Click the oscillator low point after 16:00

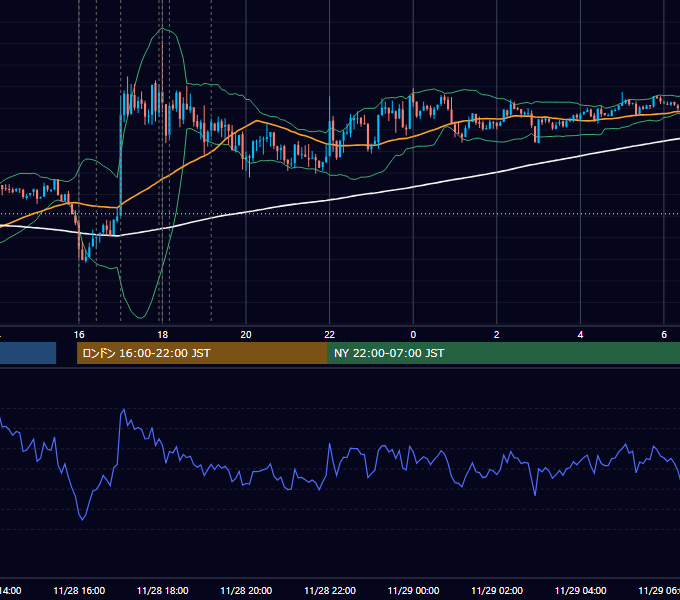tap(82, 518)
